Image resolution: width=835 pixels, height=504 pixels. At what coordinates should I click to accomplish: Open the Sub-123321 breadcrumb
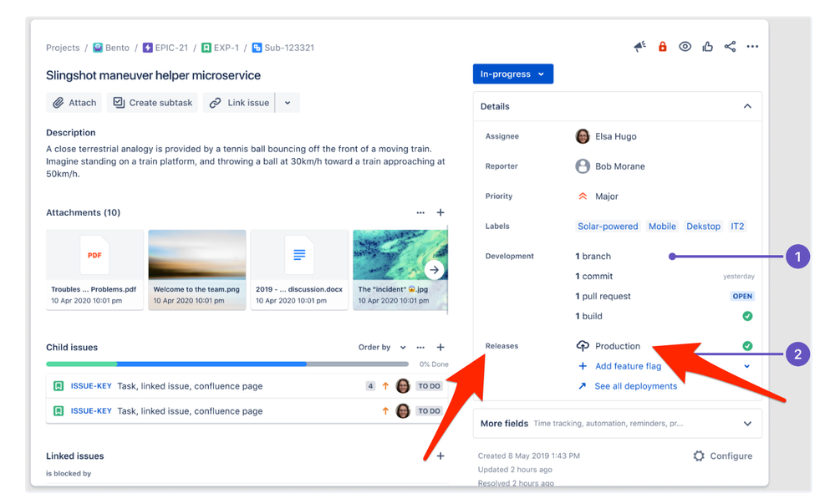coord(283,48)
